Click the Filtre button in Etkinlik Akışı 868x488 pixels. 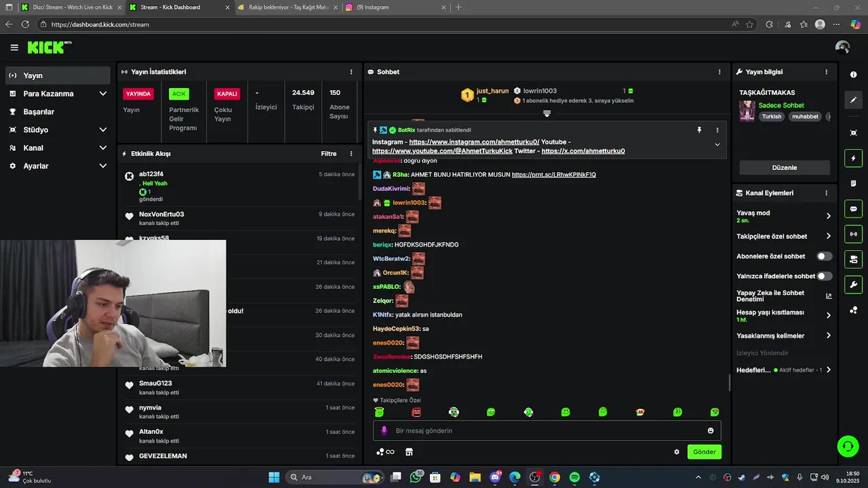[328, 154]
